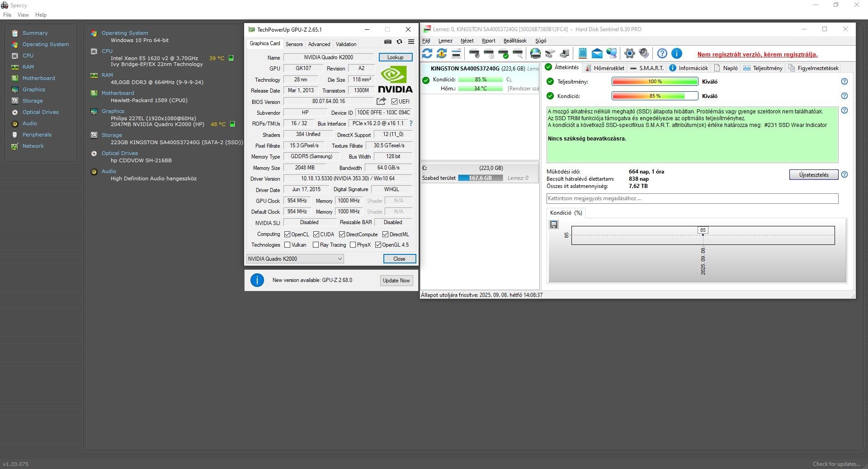
Task: Enable the Vulkan checkbox
Action: coord(287,245)
